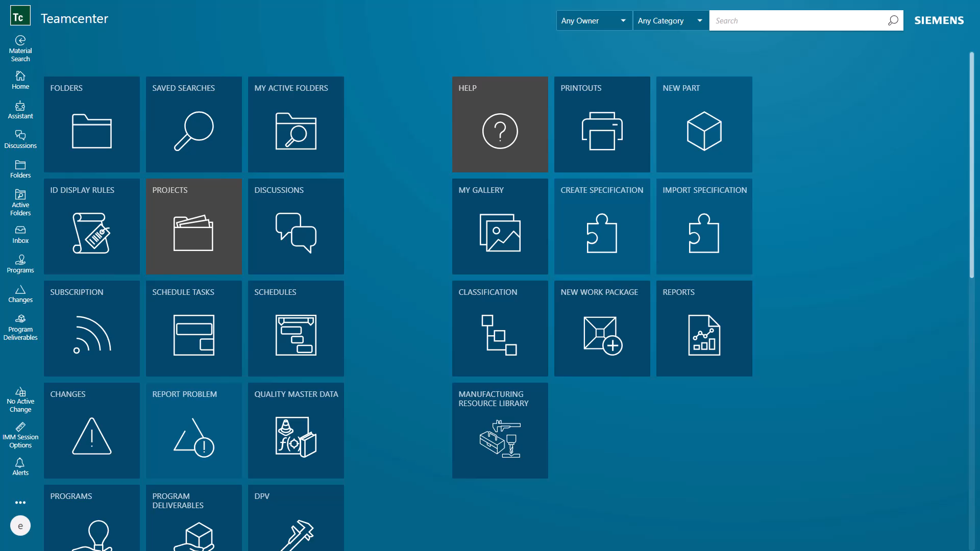This screenshot has height=551, width=980.
Task: Open the Manufacturing Resource Library tile
Action: [500, 430]
